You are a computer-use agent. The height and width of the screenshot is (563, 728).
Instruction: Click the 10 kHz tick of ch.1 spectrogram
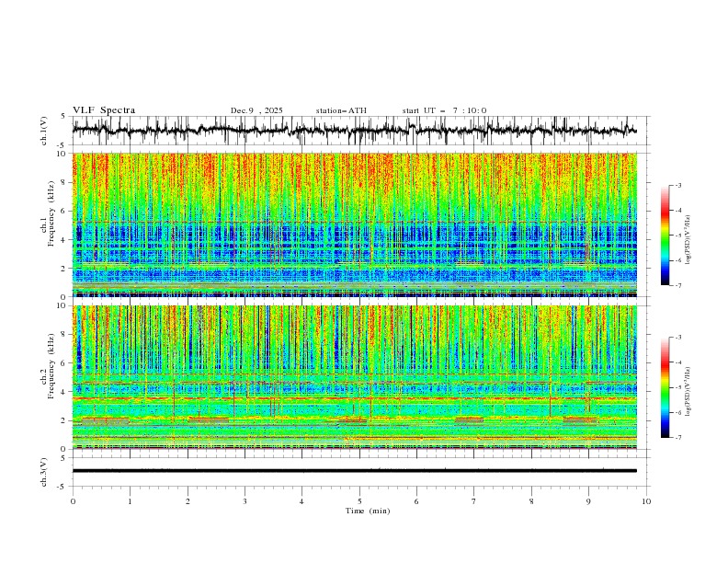point(63,154)
